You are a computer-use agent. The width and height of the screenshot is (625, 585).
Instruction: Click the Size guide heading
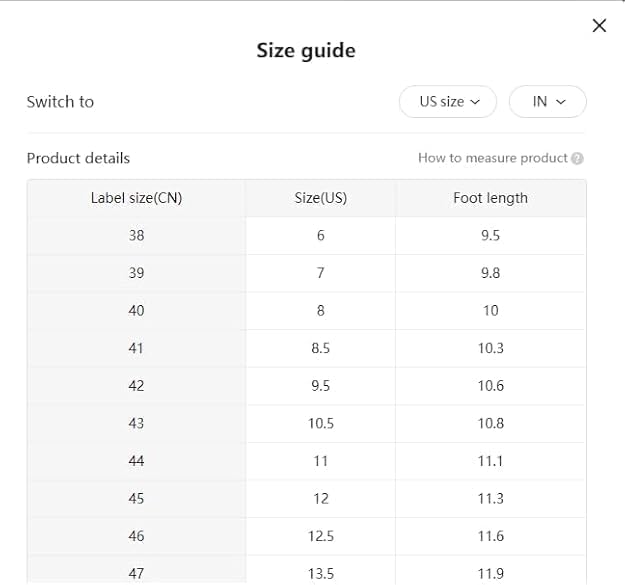click(306, 51)
